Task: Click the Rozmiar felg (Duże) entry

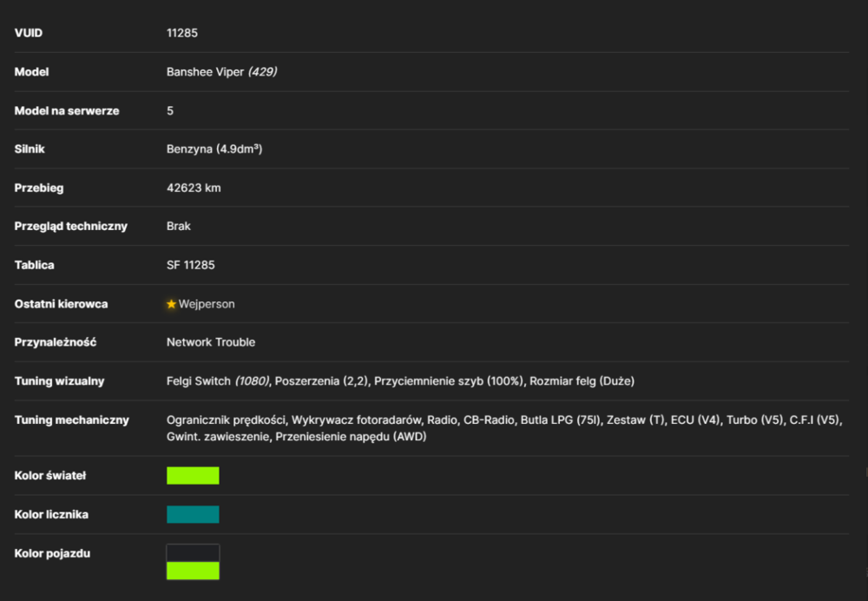Action: [x=582, y=381]
